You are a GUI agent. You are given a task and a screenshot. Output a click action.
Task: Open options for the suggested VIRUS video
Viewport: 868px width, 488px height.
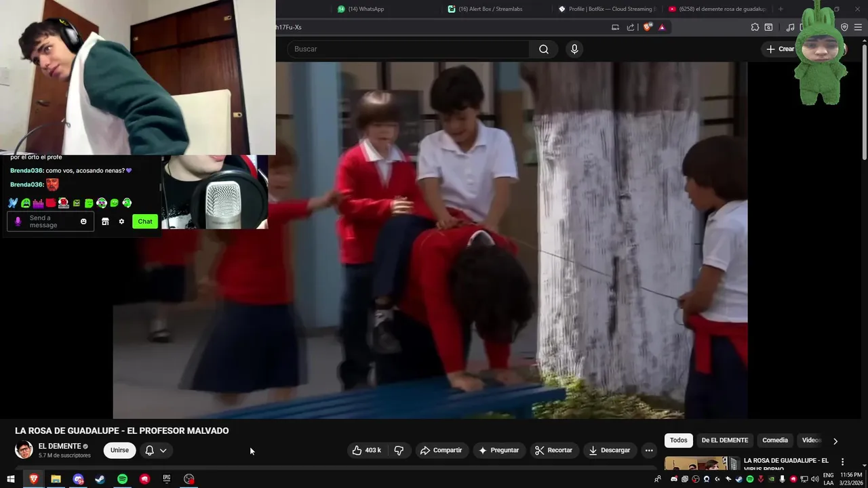(843, 462)
